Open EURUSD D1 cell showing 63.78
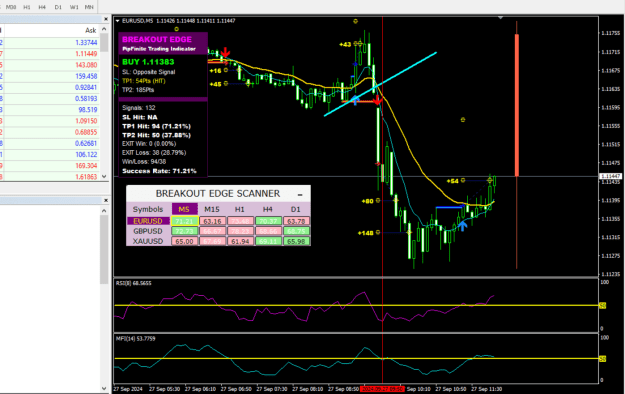625x394 pixels. [x=296, y=221]
